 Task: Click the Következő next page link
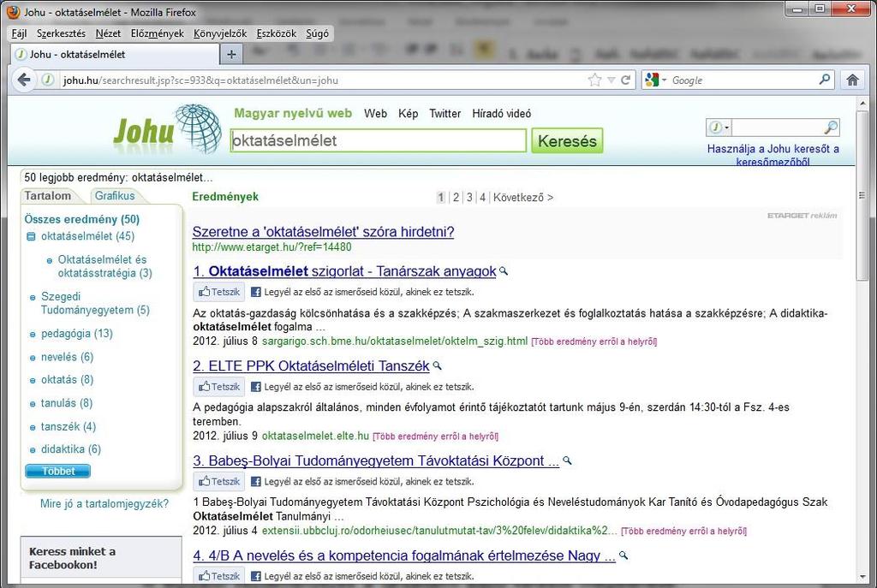(x=523, y=198)
